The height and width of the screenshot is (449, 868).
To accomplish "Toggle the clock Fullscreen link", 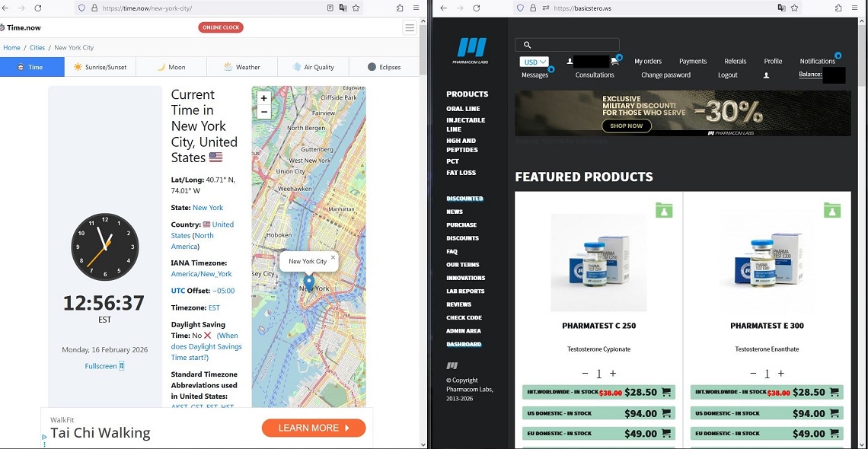I will [x=104, y=366].
